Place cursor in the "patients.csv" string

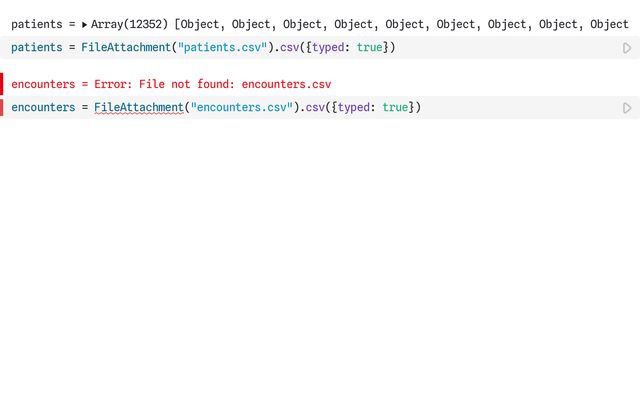pyautogui.click(x=220, y=48)
